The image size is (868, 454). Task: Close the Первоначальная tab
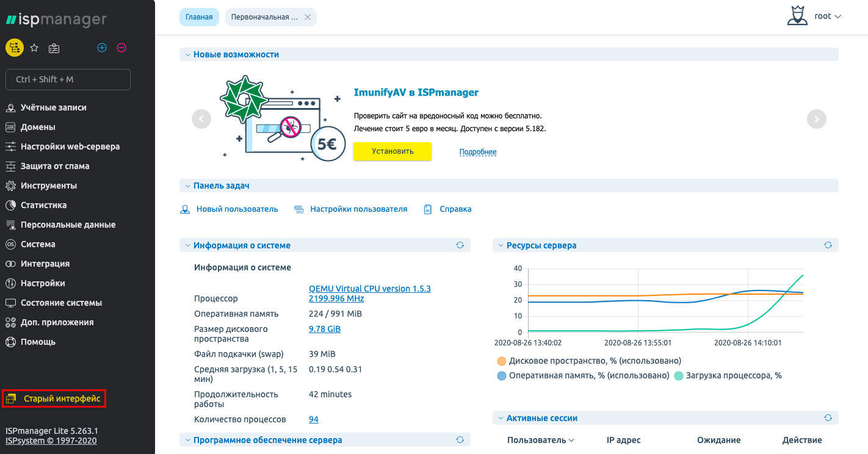(308, 17)
